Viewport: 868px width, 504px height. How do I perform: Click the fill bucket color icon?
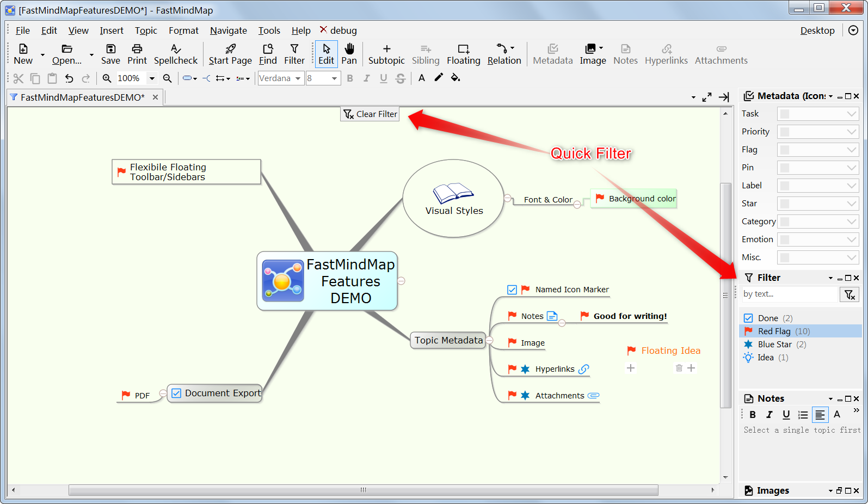(x=455, y=78)
